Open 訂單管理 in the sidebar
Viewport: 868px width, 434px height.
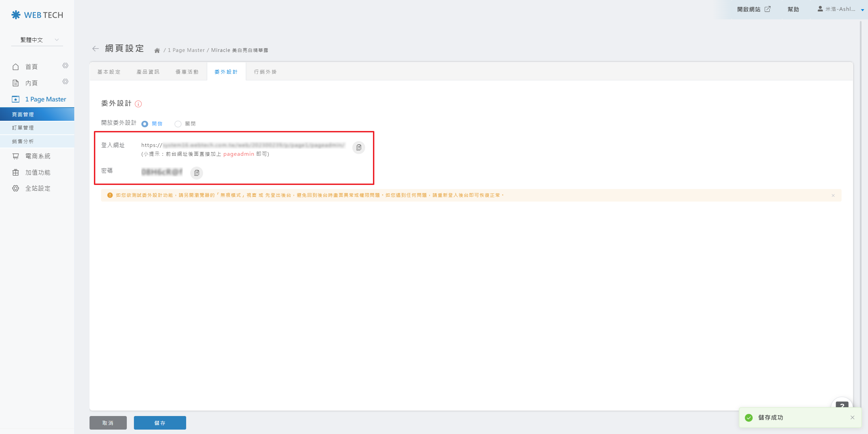point(23,128)
